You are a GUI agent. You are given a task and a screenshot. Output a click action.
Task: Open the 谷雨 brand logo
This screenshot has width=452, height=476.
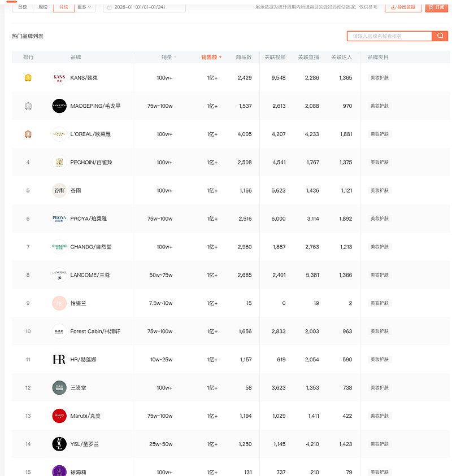59,191
